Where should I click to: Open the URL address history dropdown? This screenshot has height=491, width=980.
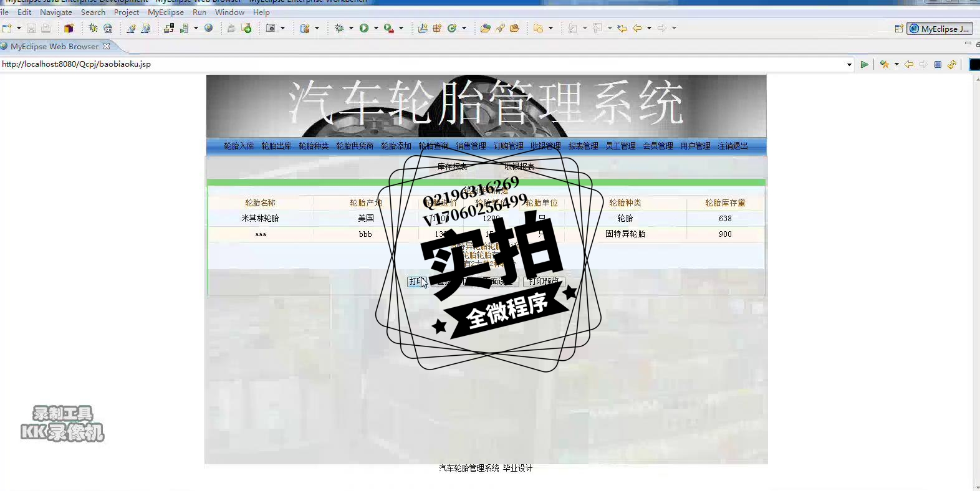click(x=849, y=64)
